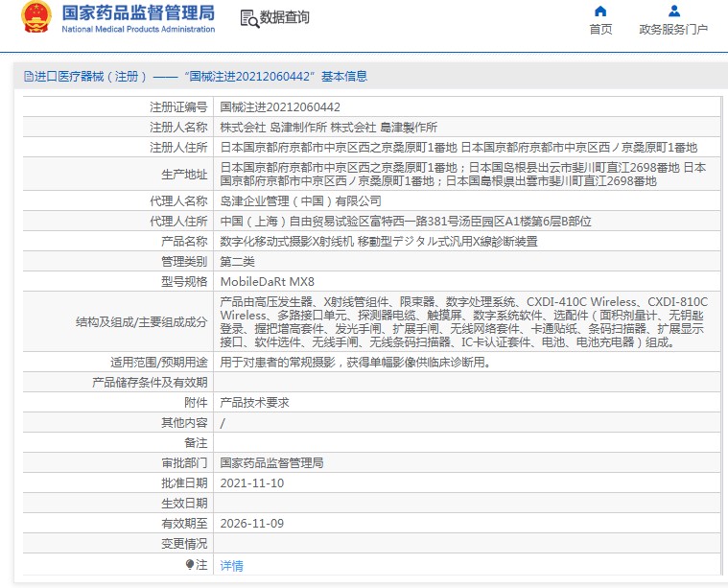This screenshot has height=588, width=728.
Task: Click the 产品储存条件及有效期 row label
Action: [x=150, y=382]
